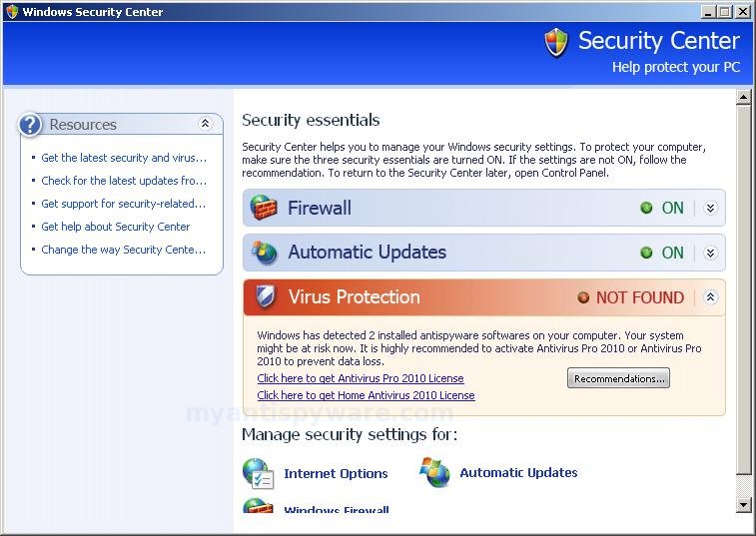Open Internet Options globe checklist icon

pos(258,473)
